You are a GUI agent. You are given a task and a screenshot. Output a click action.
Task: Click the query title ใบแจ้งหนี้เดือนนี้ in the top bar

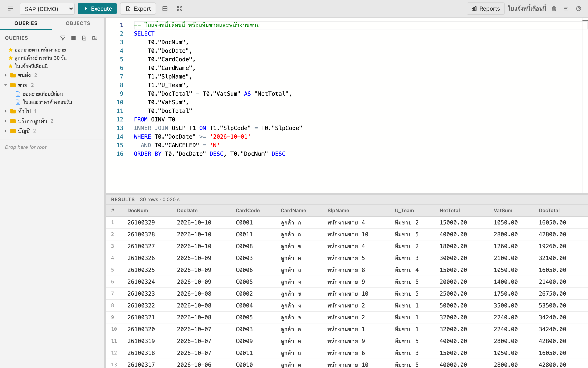(x=527, y=9)
